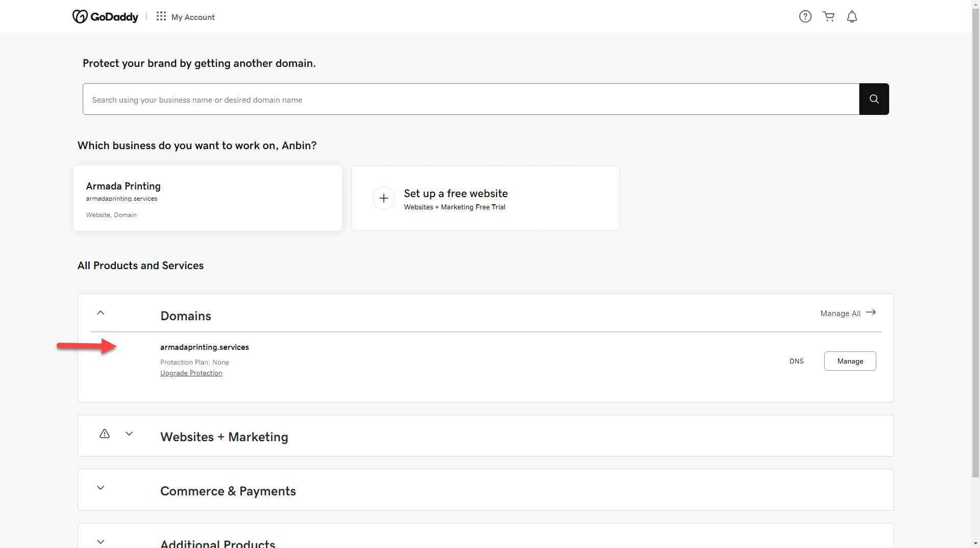Click the GoDaddy logo
Viewport: 980px width, 548px height.
(x=105, y=17)
